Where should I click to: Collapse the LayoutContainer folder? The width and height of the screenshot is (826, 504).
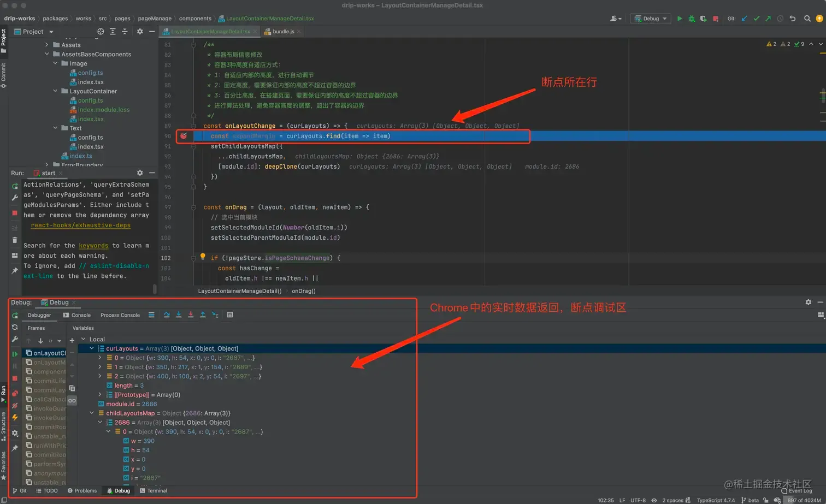[x=55, y=91]
